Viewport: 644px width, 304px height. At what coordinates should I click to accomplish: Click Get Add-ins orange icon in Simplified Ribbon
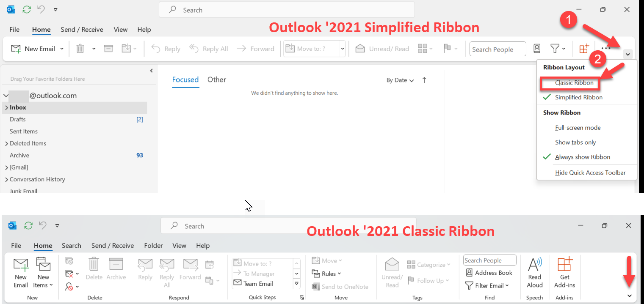click(584, 49)
